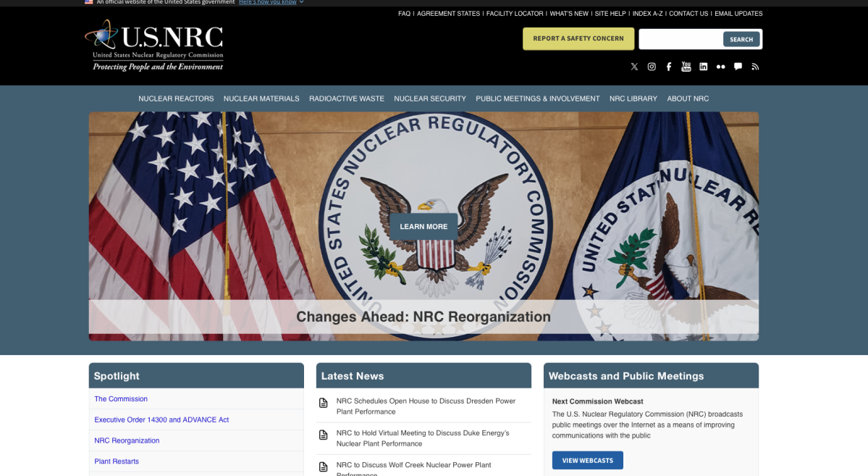Click the RSS feed icon
This screenshot has width=868, height=476.
pos(755,67)
